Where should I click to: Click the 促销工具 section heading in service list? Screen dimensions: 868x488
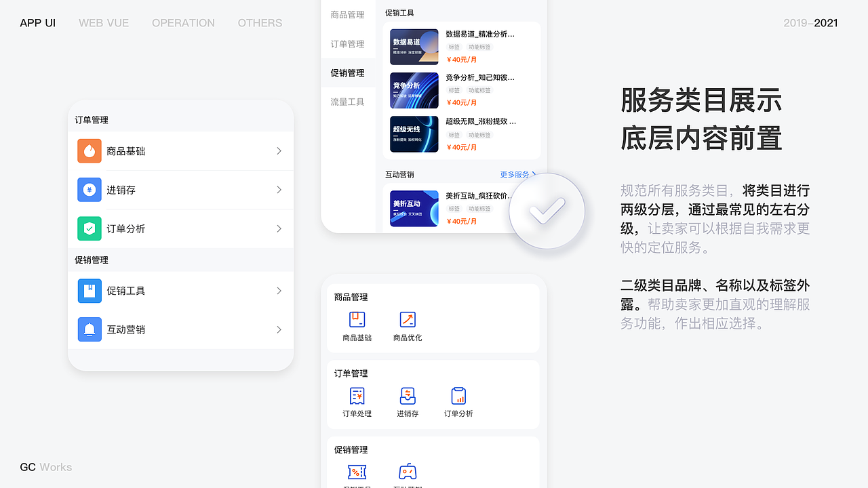pos(399,13)
